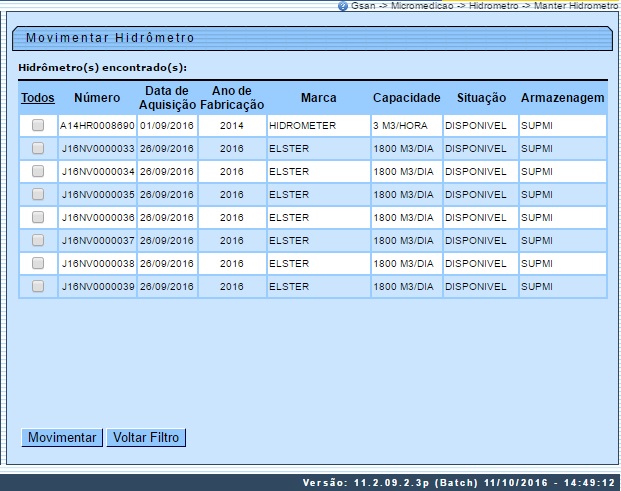Check the box for J16NV0000033
The image size is (621, 491).
(38, 148)
